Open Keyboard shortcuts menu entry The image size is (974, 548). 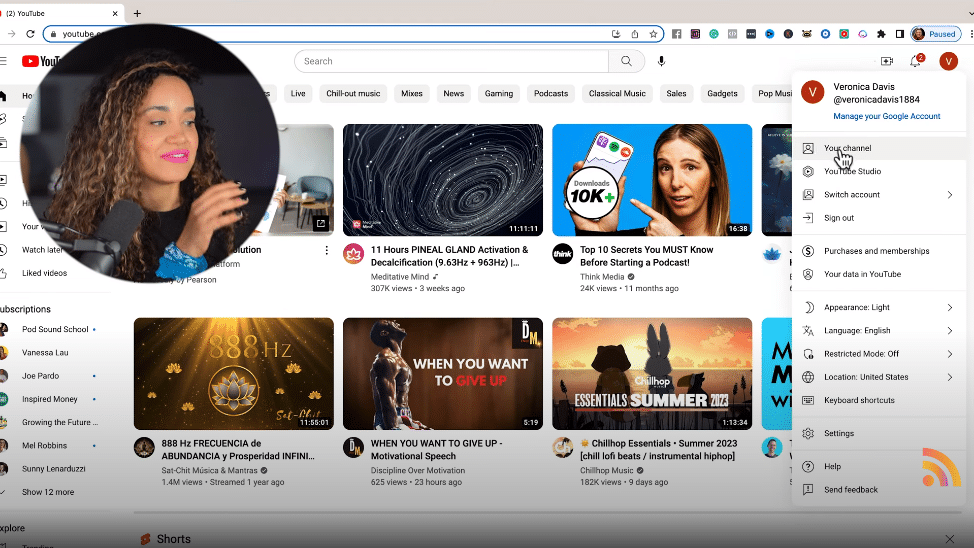[x=878, y=401]
